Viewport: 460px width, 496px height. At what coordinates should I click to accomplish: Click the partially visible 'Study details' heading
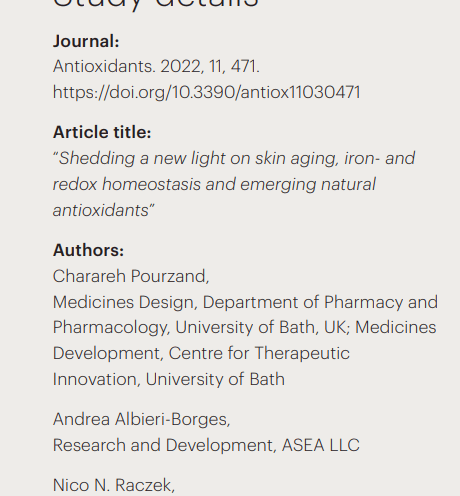tap(156, 5)
